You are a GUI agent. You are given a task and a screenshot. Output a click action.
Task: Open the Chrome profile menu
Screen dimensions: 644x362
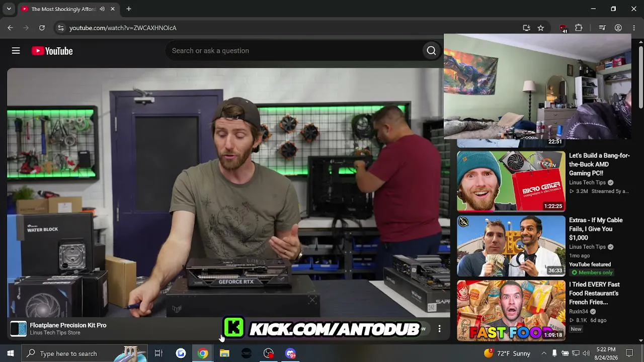pos(618,28)
